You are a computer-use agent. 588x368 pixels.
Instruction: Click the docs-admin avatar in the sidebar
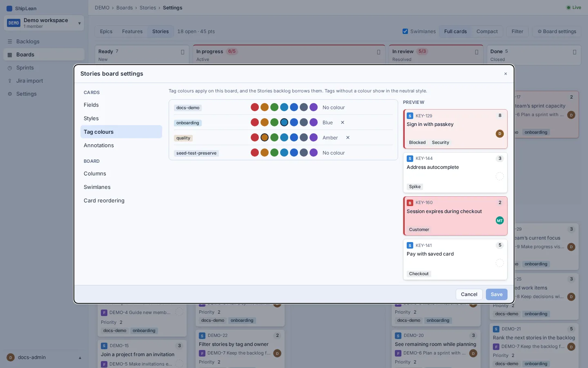pyautogui.click(x=11, y=358)
